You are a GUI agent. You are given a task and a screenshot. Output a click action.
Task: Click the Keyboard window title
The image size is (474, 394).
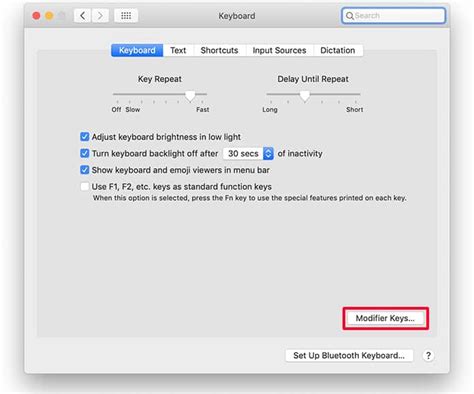(x=237, y=16)
